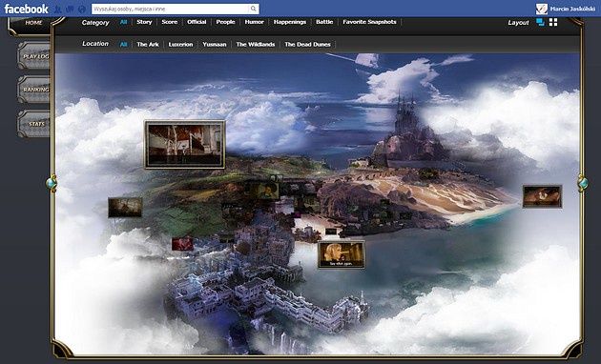This screenshot has height=364, width=601.
Task: Click the Facebook logo link
Action: point(26,9)
